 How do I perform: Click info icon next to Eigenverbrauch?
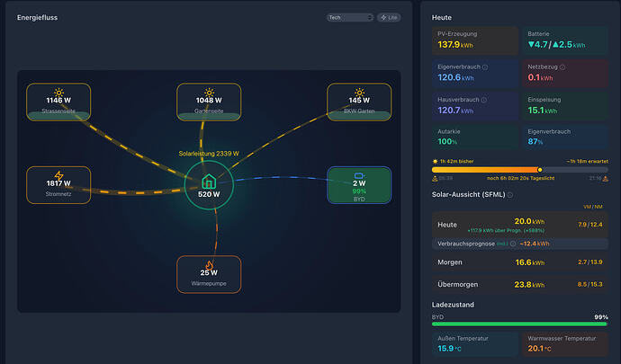[x=485, y=67]
